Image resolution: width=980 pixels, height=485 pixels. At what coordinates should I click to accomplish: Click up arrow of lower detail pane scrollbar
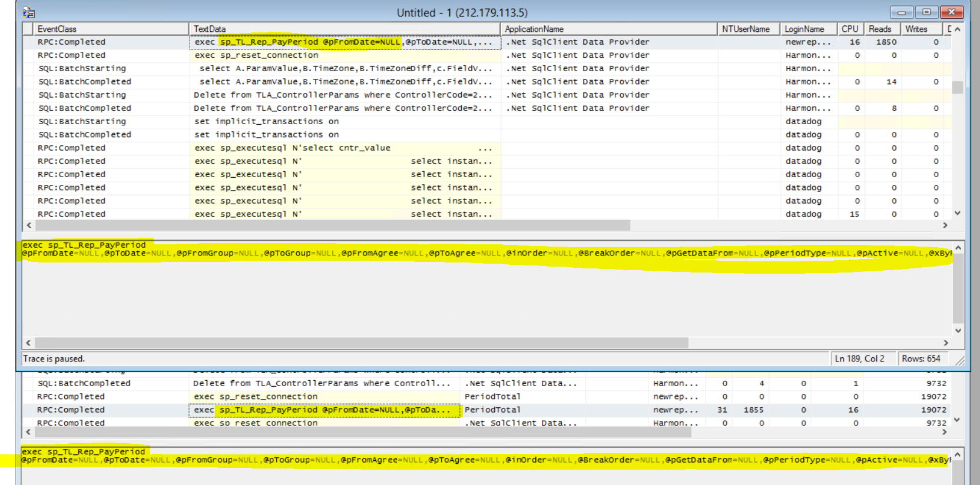click(x=958, y=455)
